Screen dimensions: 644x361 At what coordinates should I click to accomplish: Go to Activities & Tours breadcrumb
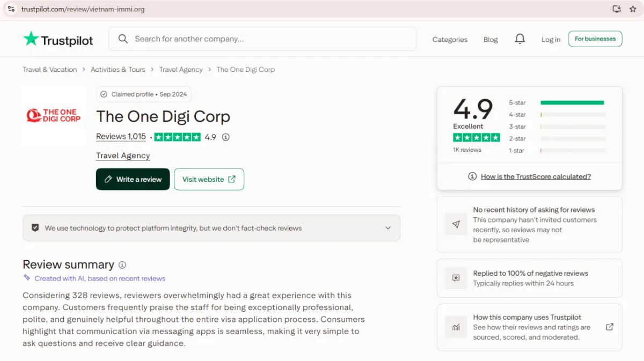click(x=118, y=70)
